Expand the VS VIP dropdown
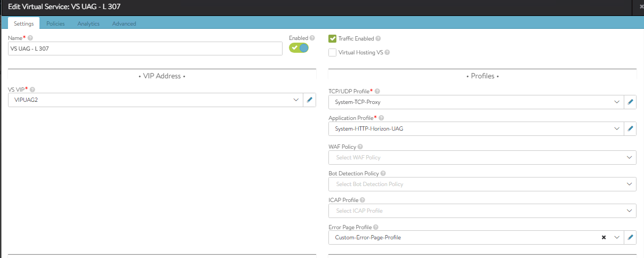644x258 pixels. pyautogui.click(x=296, y=100)
